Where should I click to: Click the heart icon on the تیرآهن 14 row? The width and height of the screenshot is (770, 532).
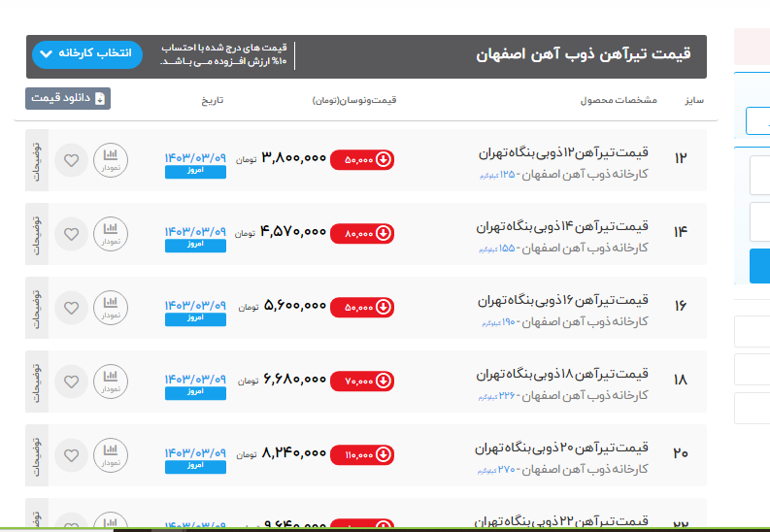tap(71, 234)
